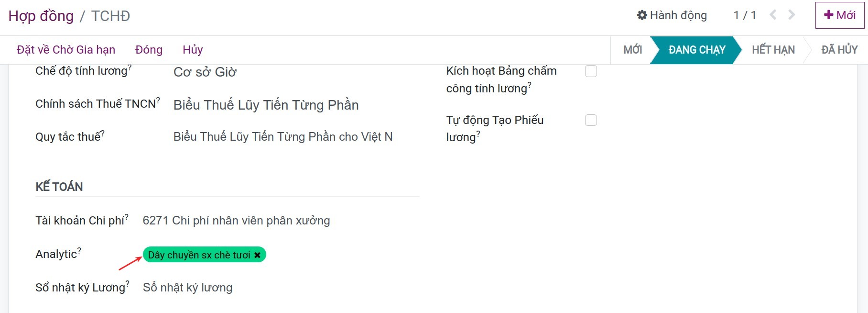
Task: View the help tooltip on Tài khoản Chi phí
Action: (x=127, y=216)
